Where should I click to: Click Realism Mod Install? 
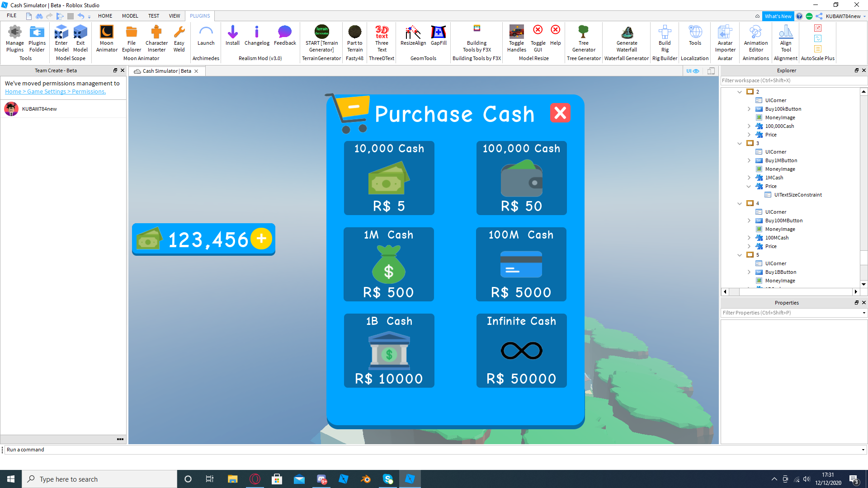click(x=232, y=36)
